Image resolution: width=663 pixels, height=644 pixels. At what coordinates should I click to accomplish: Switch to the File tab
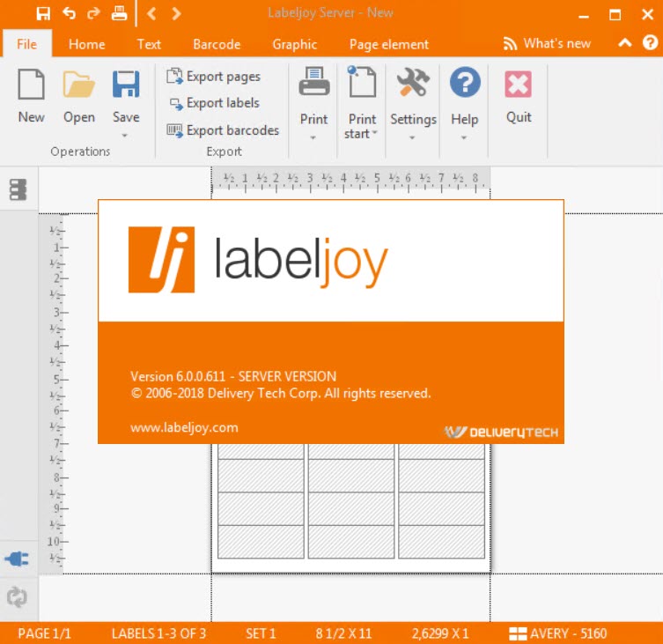pyautogui.click(x=26, y=44)
